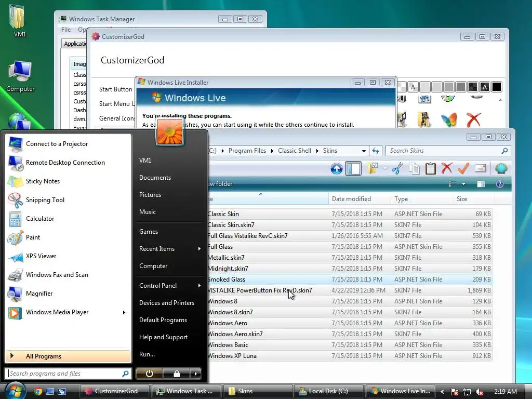Image resolution: width=532 pixels, height=399 pixels.
Task: Click the lock button in Start menu
Action: 177,374
